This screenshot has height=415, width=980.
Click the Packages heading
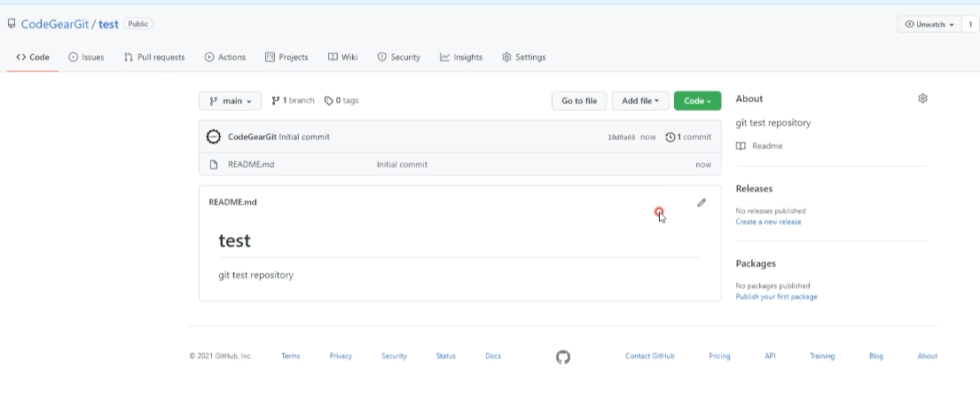tap(756, 263)
